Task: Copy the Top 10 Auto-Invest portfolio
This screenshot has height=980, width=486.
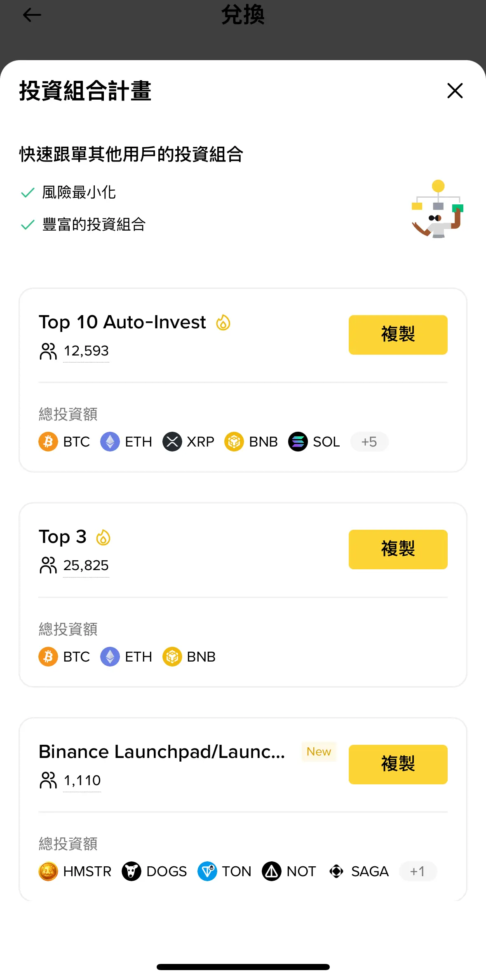Action: click(x=398, y=334)
